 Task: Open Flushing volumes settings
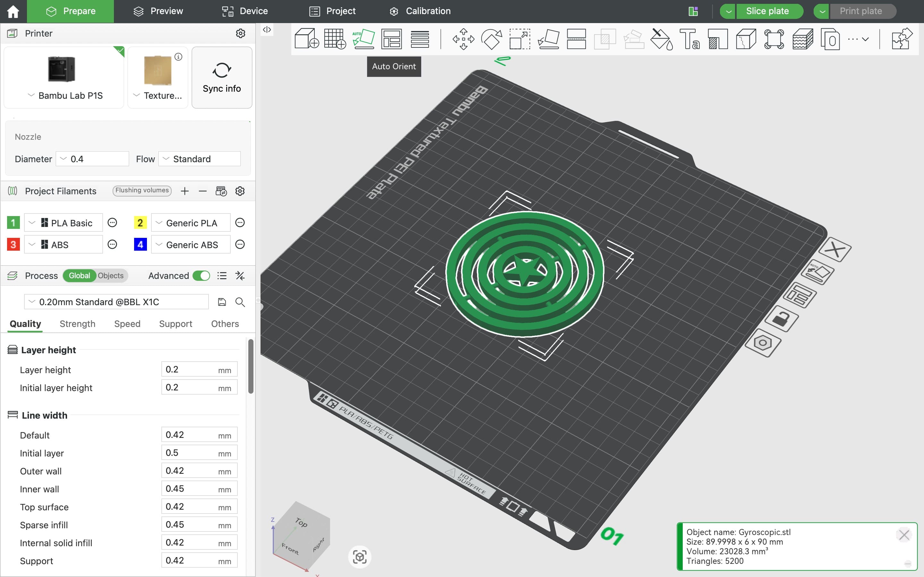click(x=142, y=190)
